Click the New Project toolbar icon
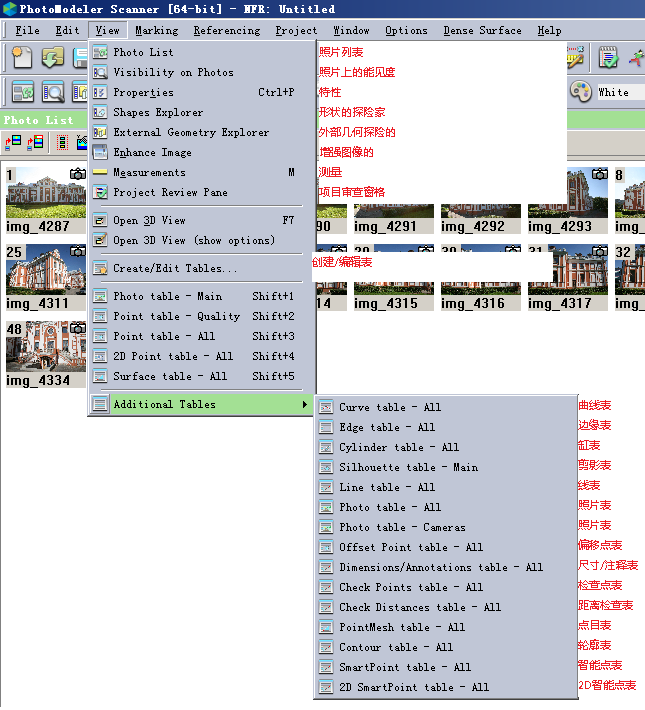Screen dimensions: 645x710 tap(22, 58)
